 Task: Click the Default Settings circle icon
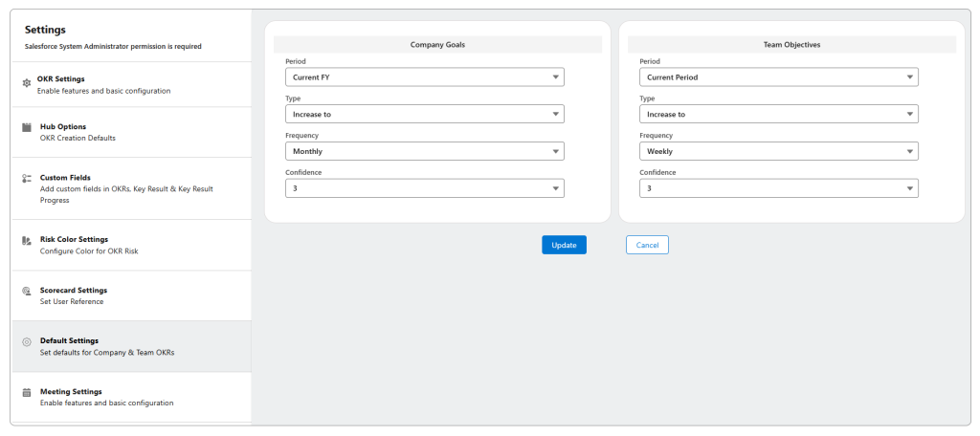(x=27, y=341)
